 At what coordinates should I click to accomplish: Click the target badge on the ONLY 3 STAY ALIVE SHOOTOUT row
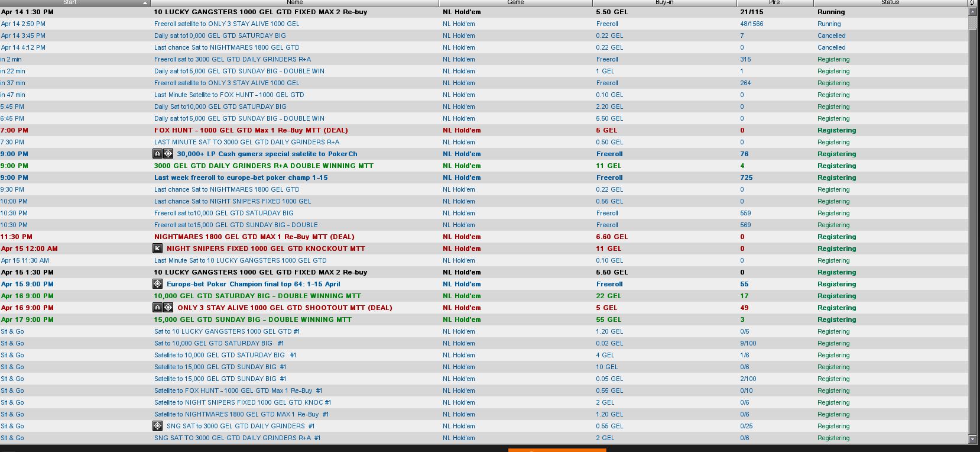pyautogui.click(x=168, y=308)
